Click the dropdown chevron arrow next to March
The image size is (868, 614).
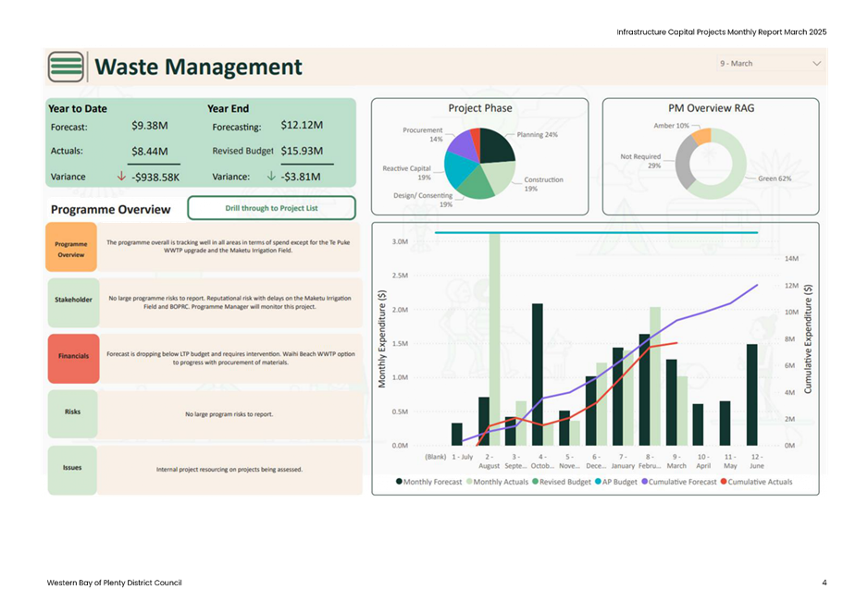816,64
